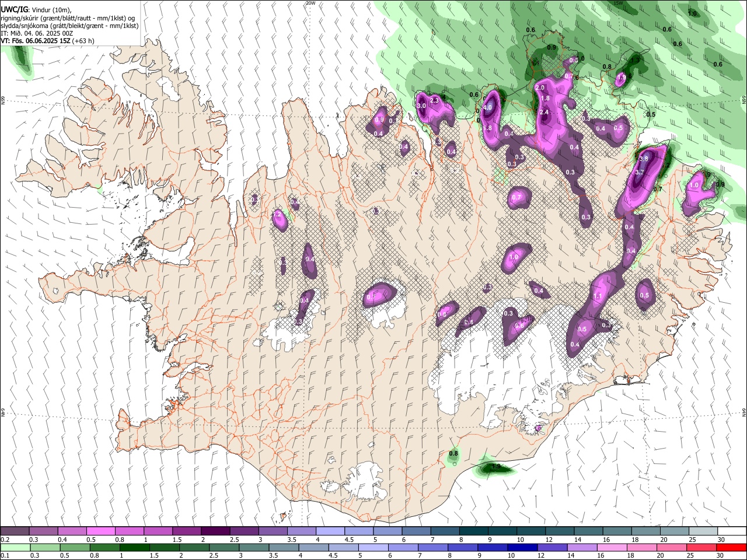
Task: Select the '3.8' value on the east coast
Action: [x=644, y=159]
